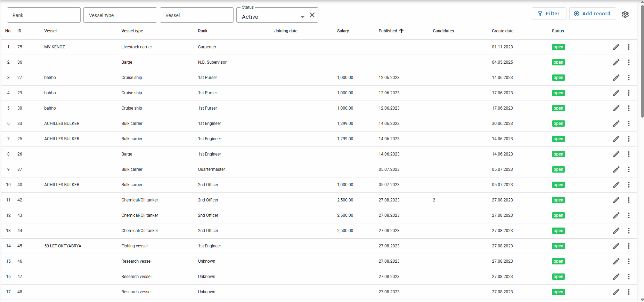Open the table settings gear icon
The image size is (644, 302).
tap(625, 14)
